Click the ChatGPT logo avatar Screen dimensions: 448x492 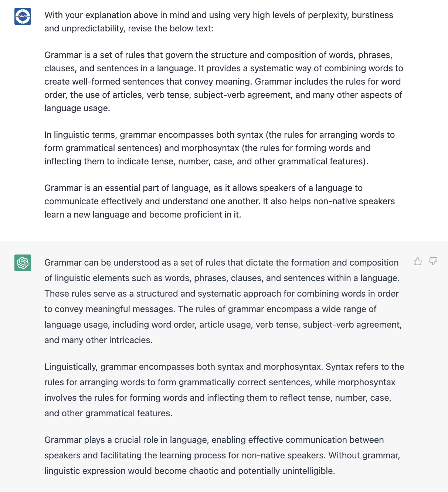[x=23, y=263]
